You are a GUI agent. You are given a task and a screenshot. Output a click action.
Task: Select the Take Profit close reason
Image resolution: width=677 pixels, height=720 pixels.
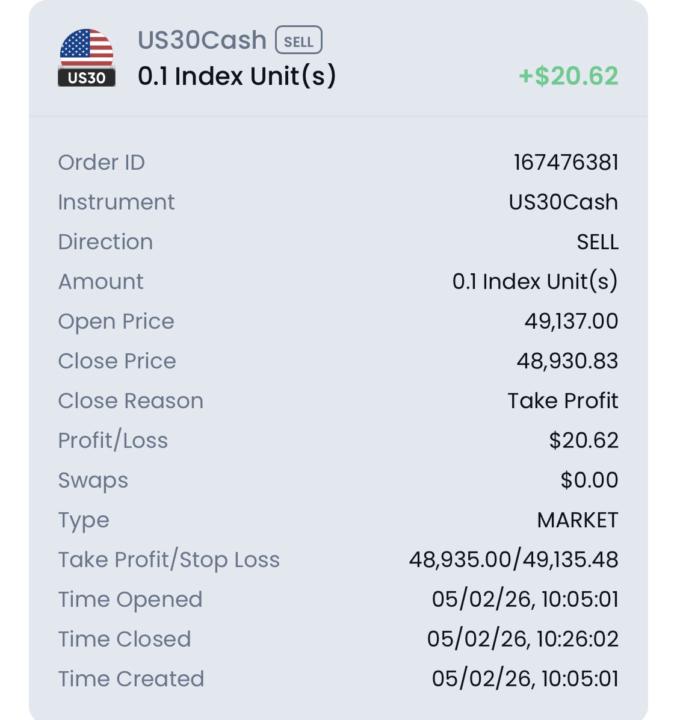(x=562, y=401)
